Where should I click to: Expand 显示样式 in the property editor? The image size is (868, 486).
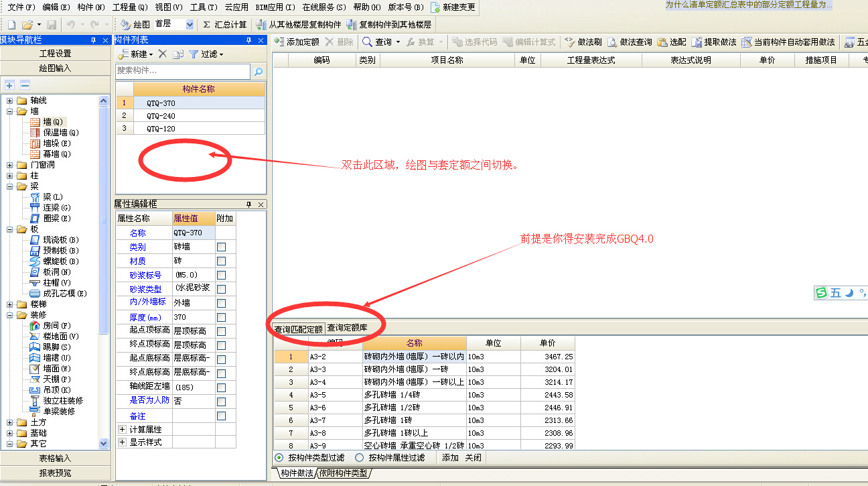[122, 442]
